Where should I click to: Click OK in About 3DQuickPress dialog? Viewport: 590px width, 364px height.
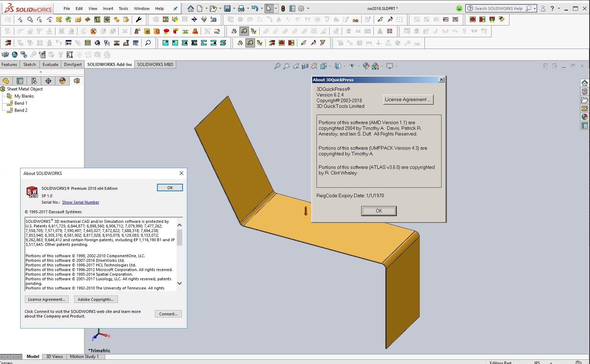(379, 211)
